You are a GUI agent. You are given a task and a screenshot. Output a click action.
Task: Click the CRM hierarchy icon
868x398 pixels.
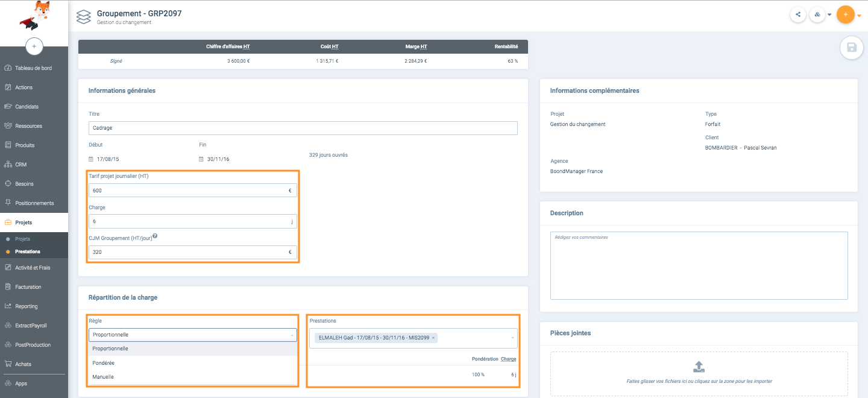8,165
